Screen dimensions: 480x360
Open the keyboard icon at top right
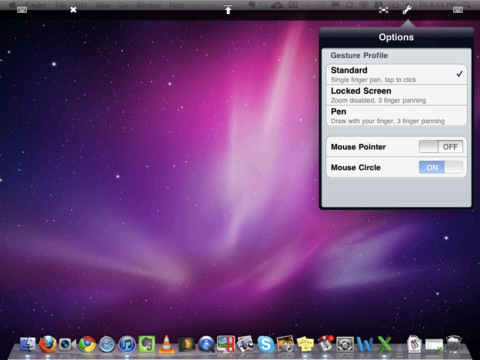[x=458, y=10]
